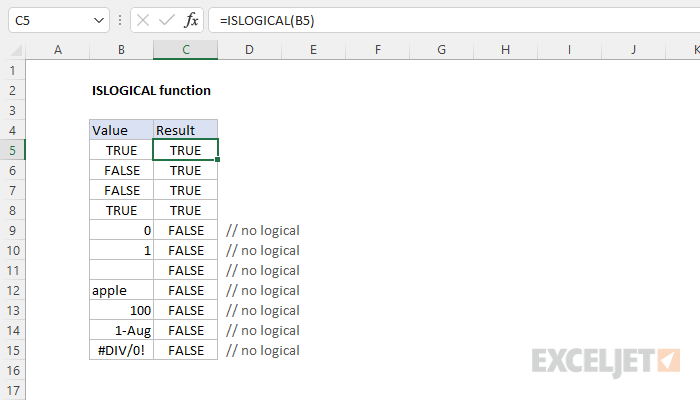Click the Name Box showing C5

pyautogui.click(x=58, y=20)
